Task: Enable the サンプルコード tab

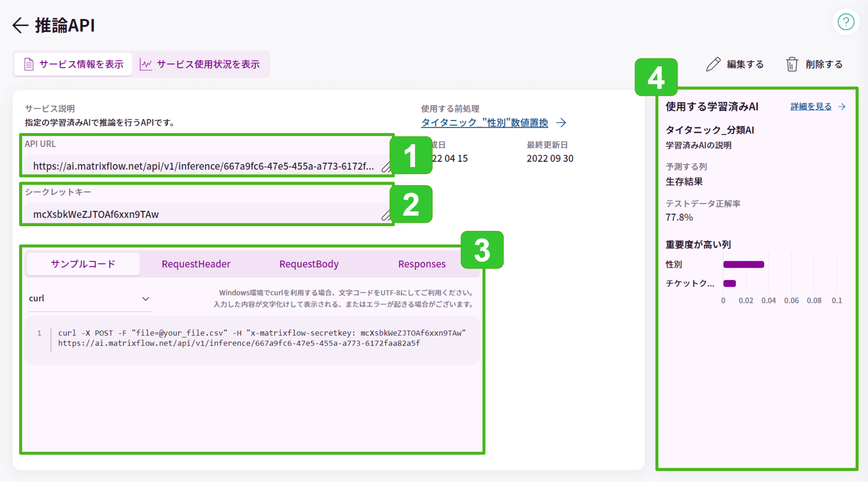Action: pos(82,263)
